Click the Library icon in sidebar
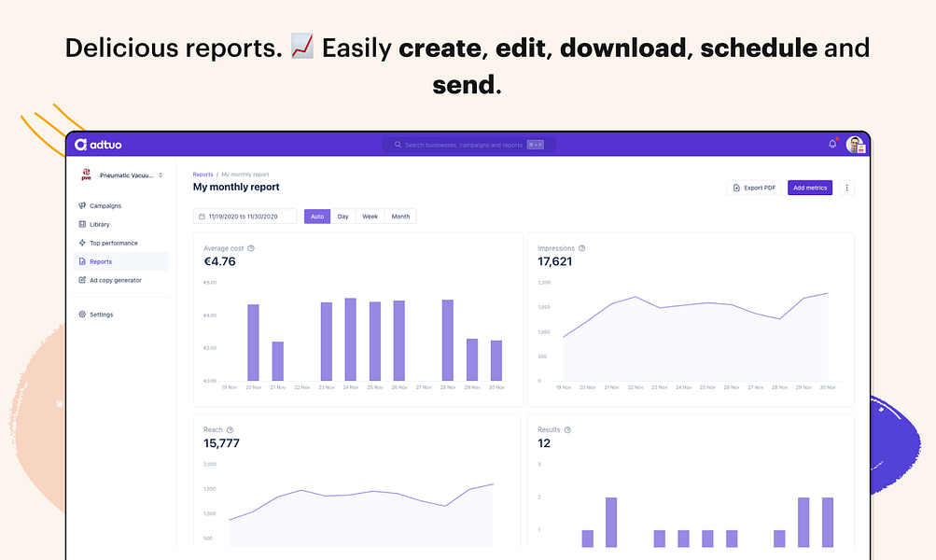936x560 pixels. pyautogui.click(x=82, y=224)
